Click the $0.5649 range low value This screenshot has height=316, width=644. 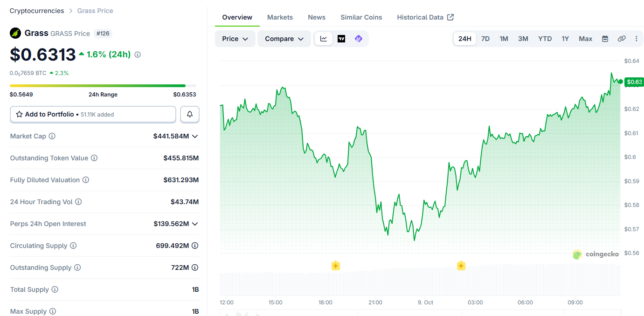click(x=21, y=95)
